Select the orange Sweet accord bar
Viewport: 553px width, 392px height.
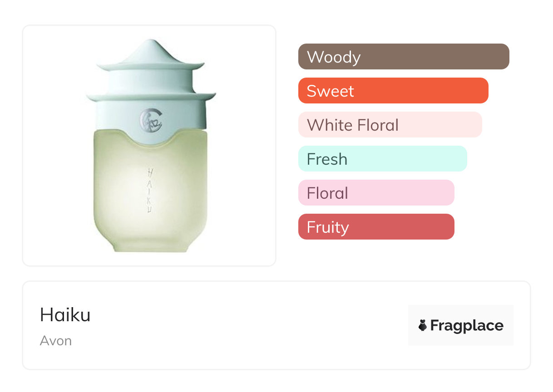click(393, 91)
